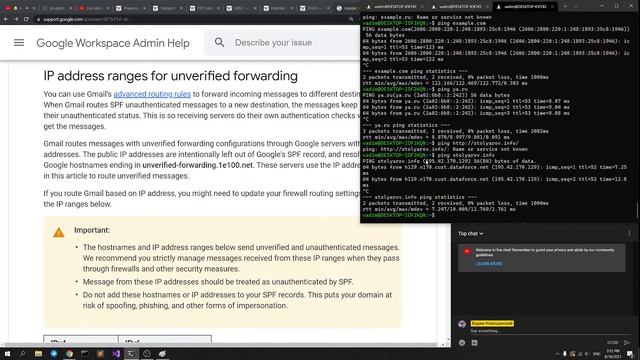
Task: Click the 'IP address ranges for unverified forwarding' heading
Action: [x=171, y=76]
